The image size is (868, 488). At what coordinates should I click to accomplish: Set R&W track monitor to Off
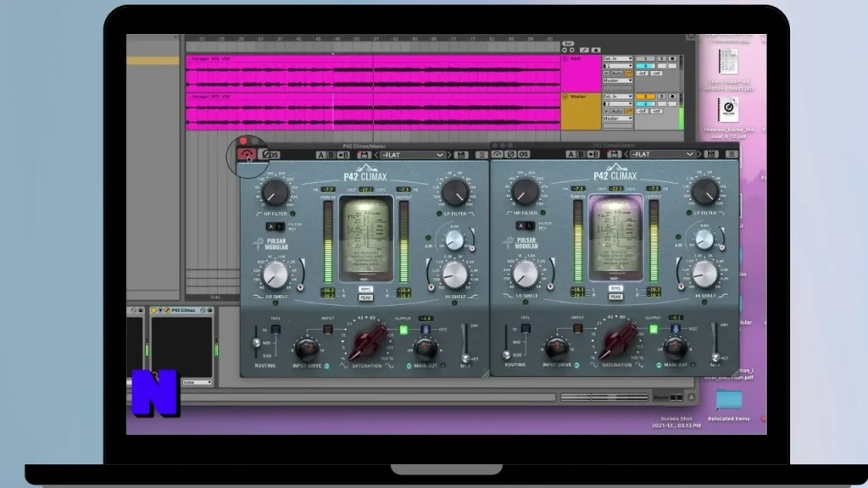click(x=628, y=74)
